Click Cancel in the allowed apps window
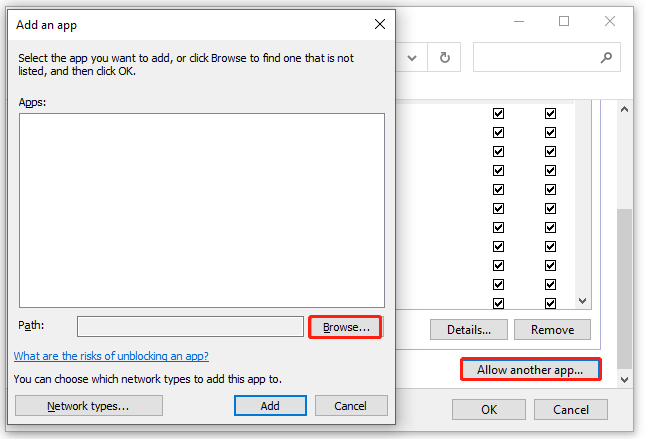645x439 pixels. pos(571,409)
